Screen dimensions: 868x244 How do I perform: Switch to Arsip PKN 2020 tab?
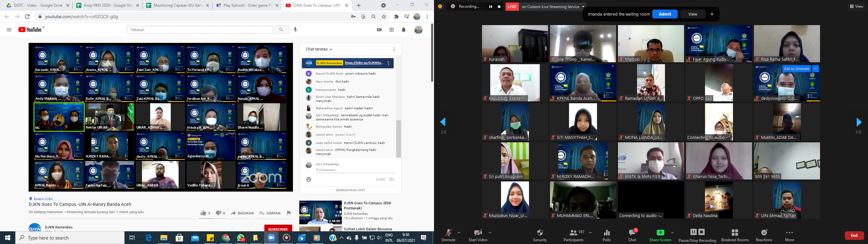point(107,5)
